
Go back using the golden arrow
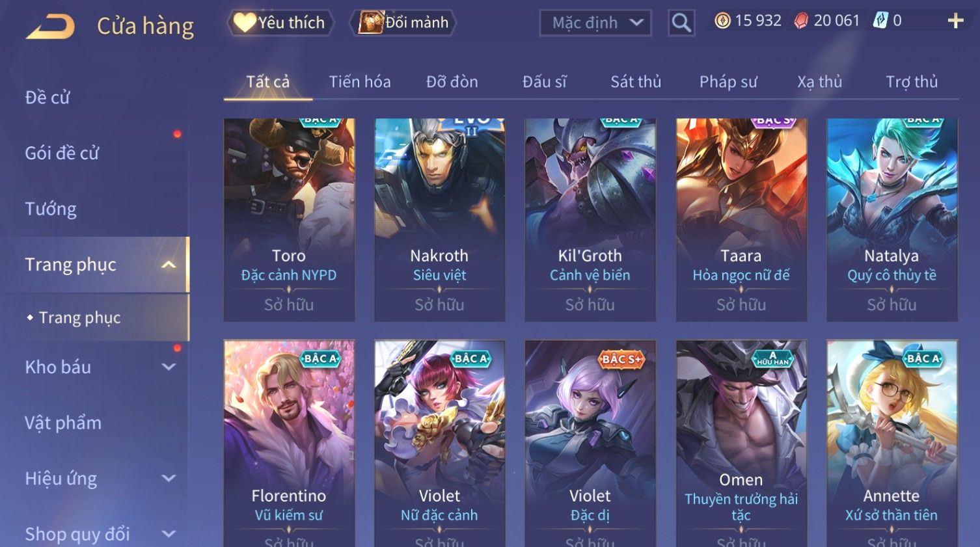(x=50, y=27)
